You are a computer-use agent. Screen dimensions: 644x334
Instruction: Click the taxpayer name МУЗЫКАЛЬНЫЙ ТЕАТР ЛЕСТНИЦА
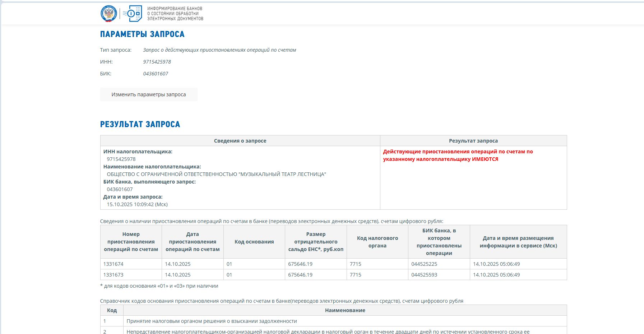coord(216,174)
